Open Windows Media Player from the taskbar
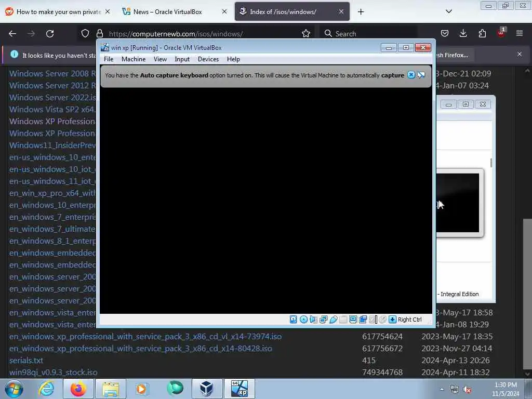 coord(142,389)
